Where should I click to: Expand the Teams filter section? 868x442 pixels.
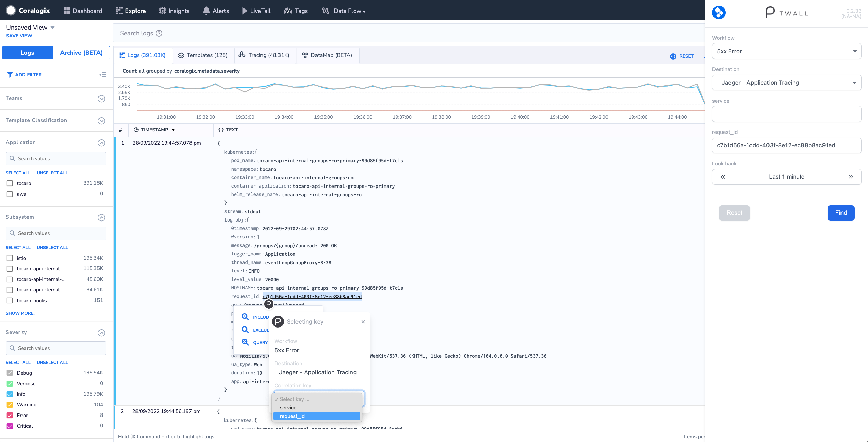click(x=101, y=99)
